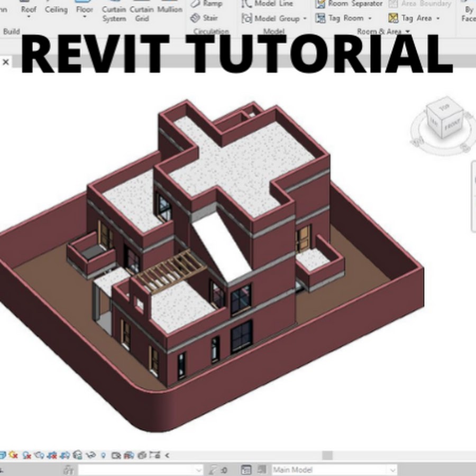Image resolution: width=476 pixels, height=476 pixels.
Task: Open Temporary Hide/Isolate glasses icon
Action: coord(91,455)
